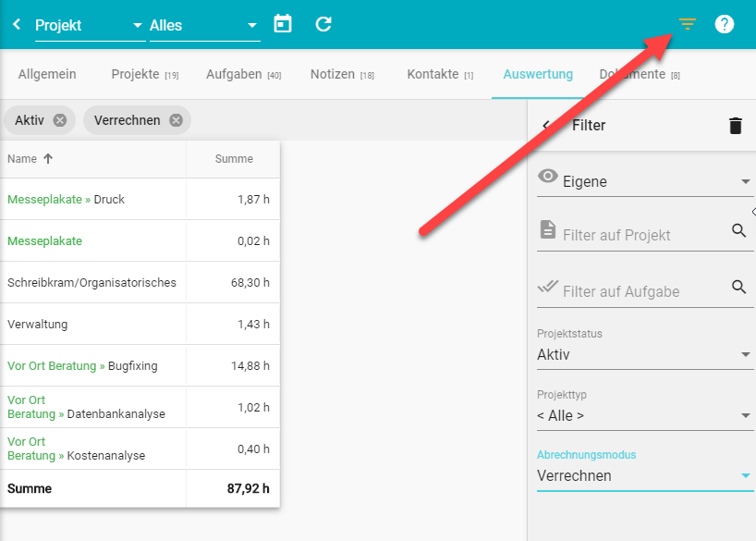Open the Alles time range dropdown
This screenshot has height=541, width=756.
click(x=203, y=25)
